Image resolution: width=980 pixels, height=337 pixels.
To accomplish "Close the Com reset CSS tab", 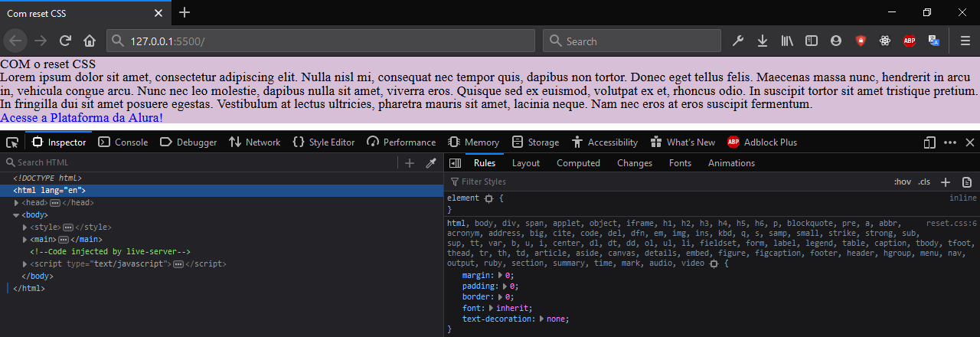I will pyautogui.click(x=158, y=14).
